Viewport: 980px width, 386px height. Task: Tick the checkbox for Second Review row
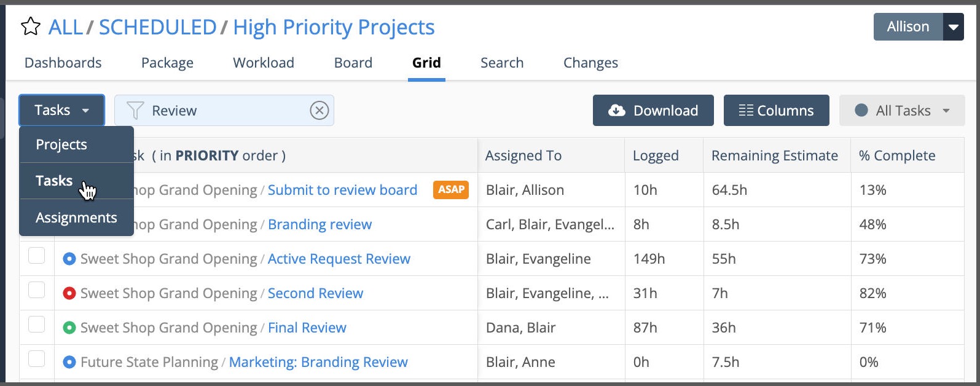37,290
